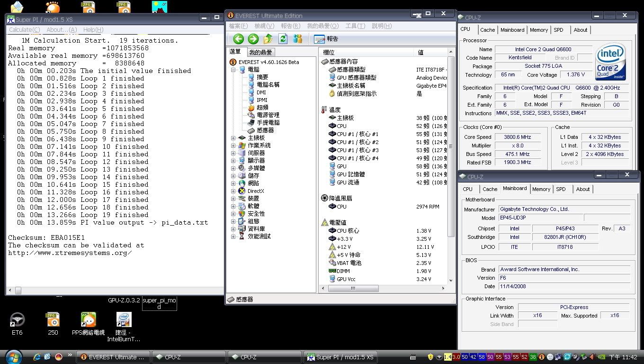Expand the 作業系統 tree node

[x=233, y=146]
